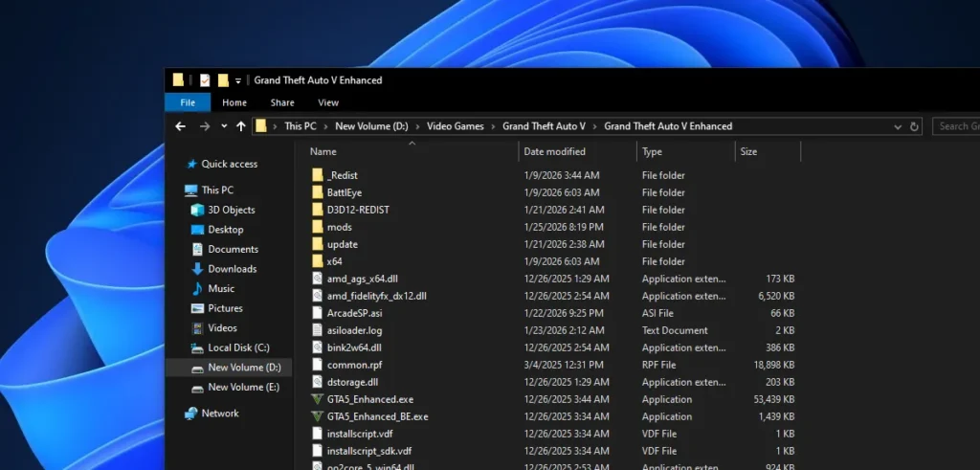Click the This PC breadcrumb in the address bar
The image size is (980, 470).
tap(301, 126)
